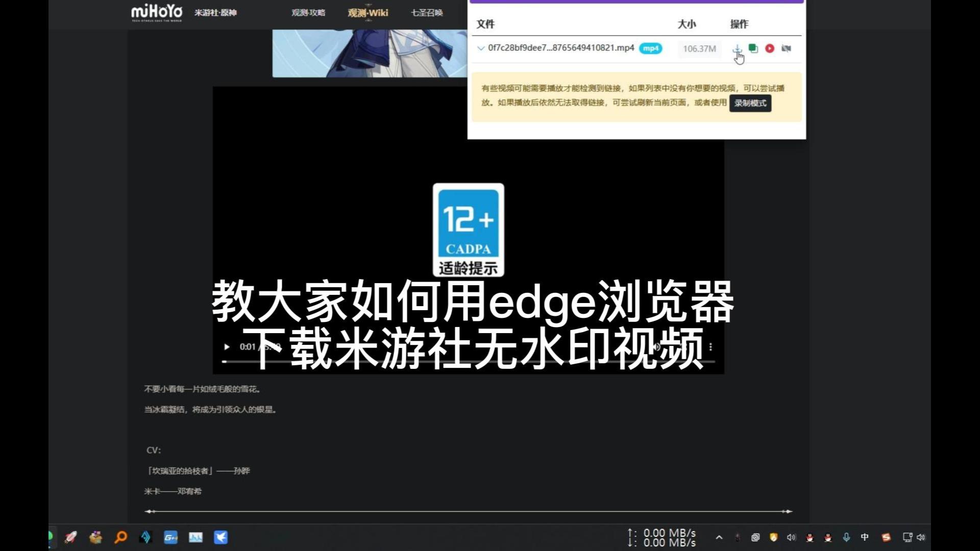
Task: Click the 文件 column header
Action: [485, 24]
